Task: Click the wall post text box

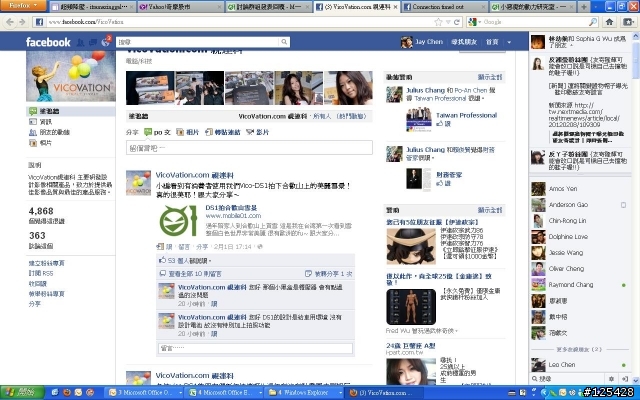Action: (249, 148)
